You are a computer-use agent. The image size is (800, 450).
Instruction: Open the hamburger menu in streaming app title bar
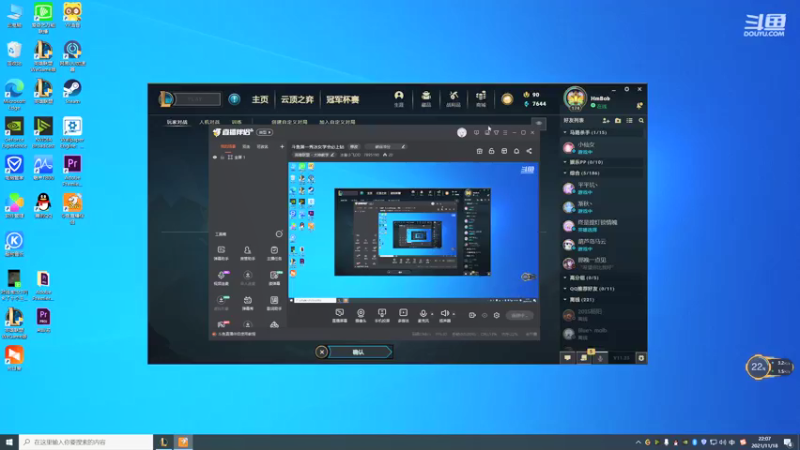pos(505,133)
